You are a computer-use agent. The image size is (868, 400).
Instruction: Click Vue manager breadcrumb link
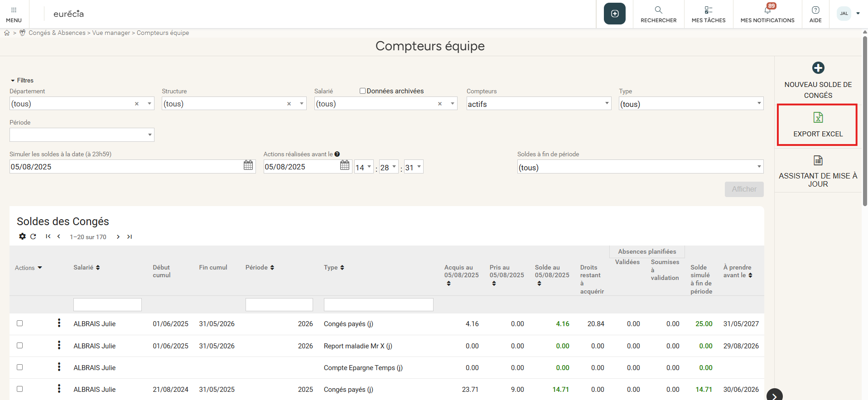[111, 33]
